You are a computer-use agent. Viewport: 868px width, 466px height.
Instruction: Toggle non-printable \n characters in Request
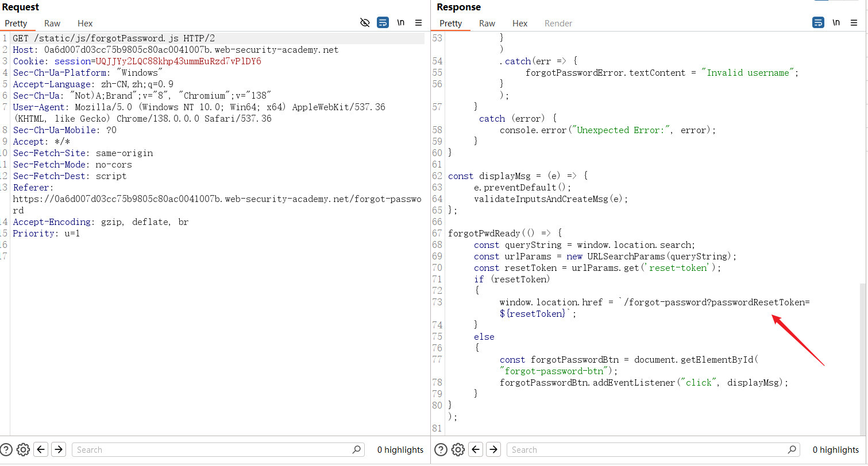coord(400,23)
